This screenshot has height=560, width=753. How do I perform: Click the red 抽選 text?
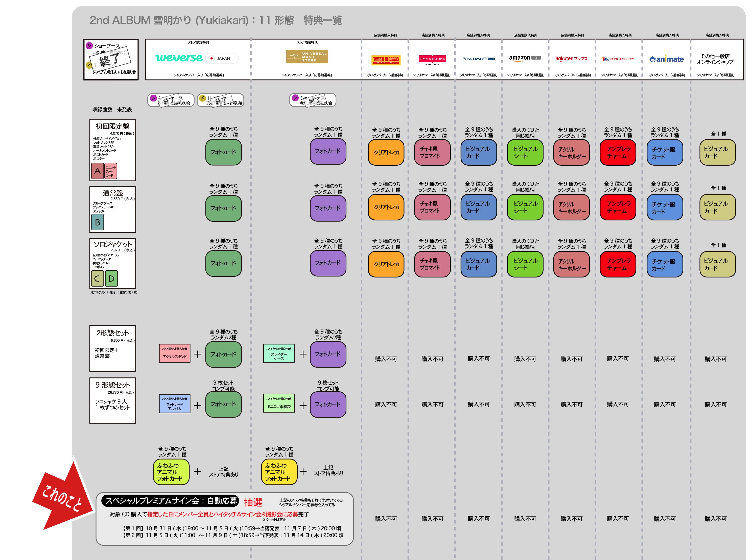coord(253,502)
